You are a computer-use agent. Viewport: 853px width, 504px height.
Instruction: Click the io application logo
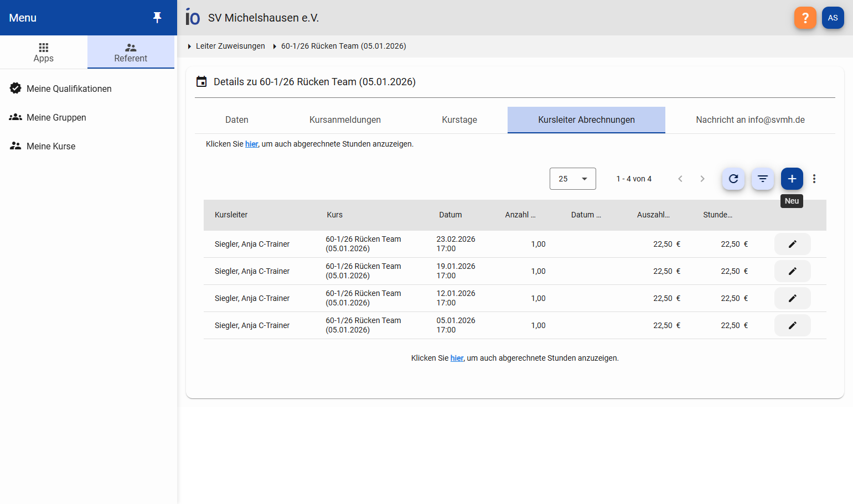click(193, 17)
